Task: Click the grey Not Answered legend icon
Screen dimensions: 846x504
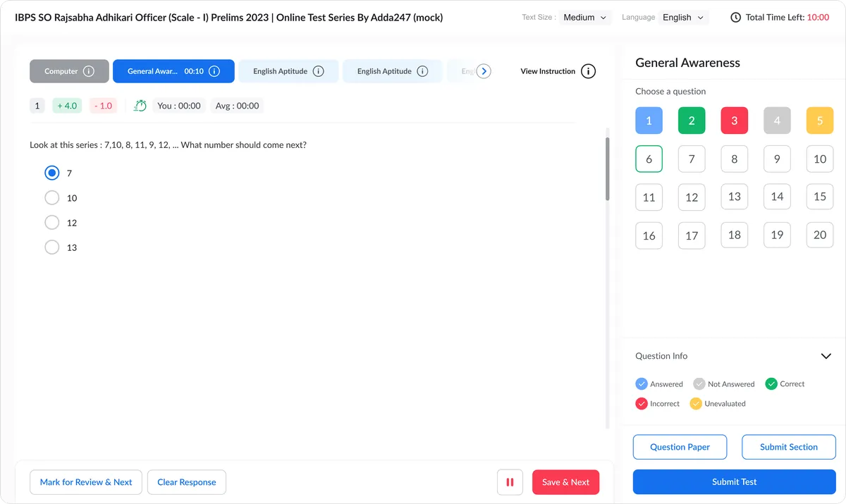Action: [699, 384]
